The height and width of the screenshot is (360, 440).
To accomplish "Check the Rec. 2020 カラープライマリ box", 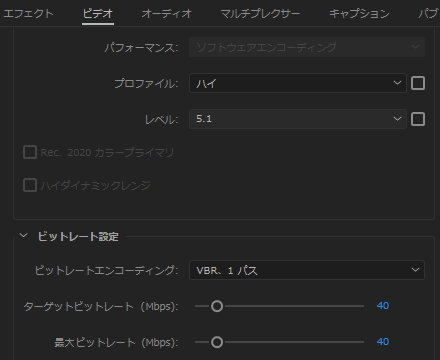I will tap(30, 152).
